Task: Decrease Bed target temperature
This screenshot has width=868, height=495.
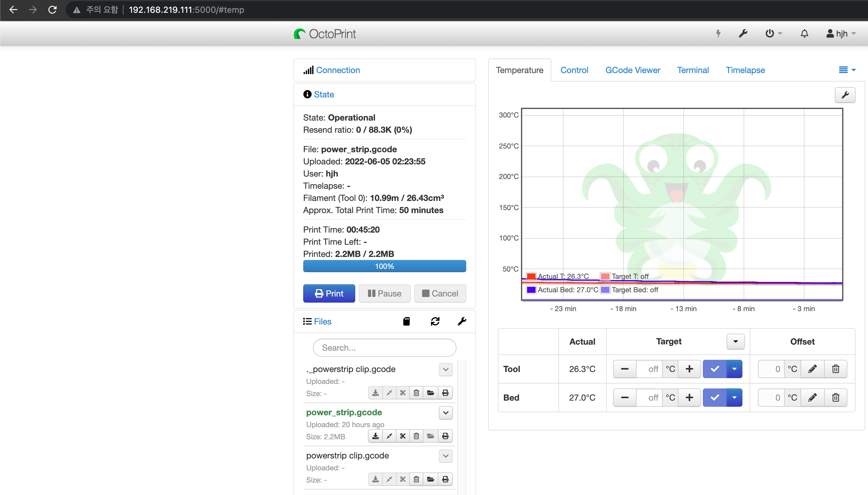Action: point(624,397)
